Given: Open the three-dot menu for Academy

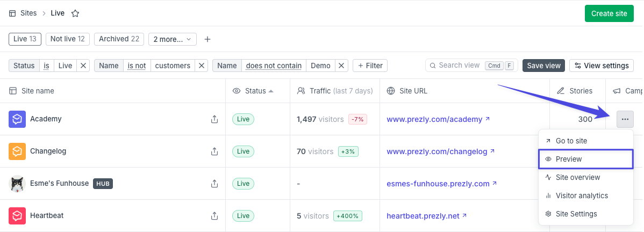Looking at the screenshot, I should [625, 119].
